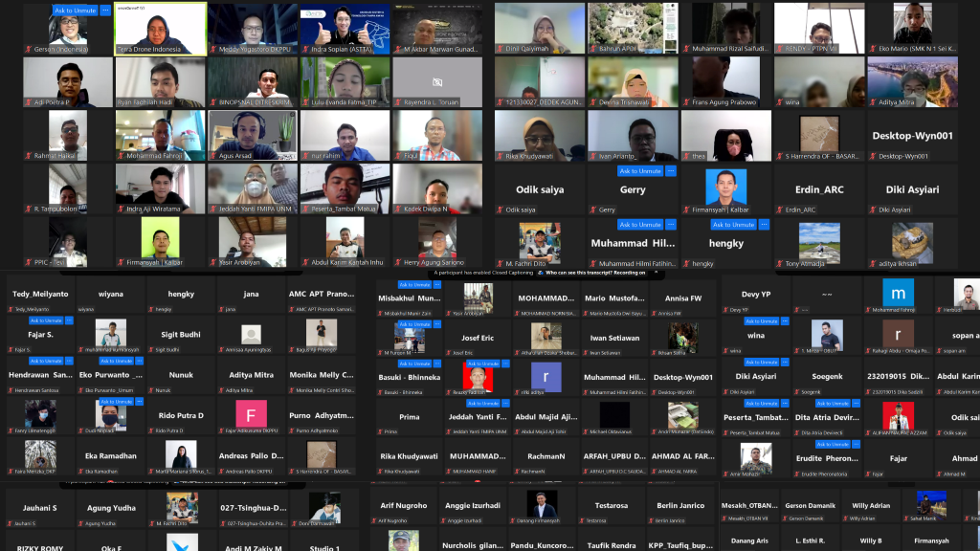Image resolution: width=980 pixels, height=551 pixels.
Task: Request unmute on Misbakhul Munir tile
Action: (413, 285)
